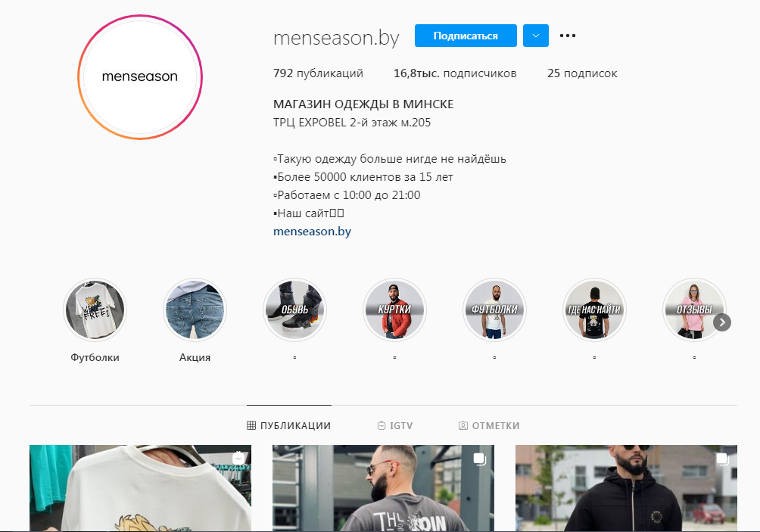Open the menseason.by website link
760x532 pixels.
click(x=312, y=231)
